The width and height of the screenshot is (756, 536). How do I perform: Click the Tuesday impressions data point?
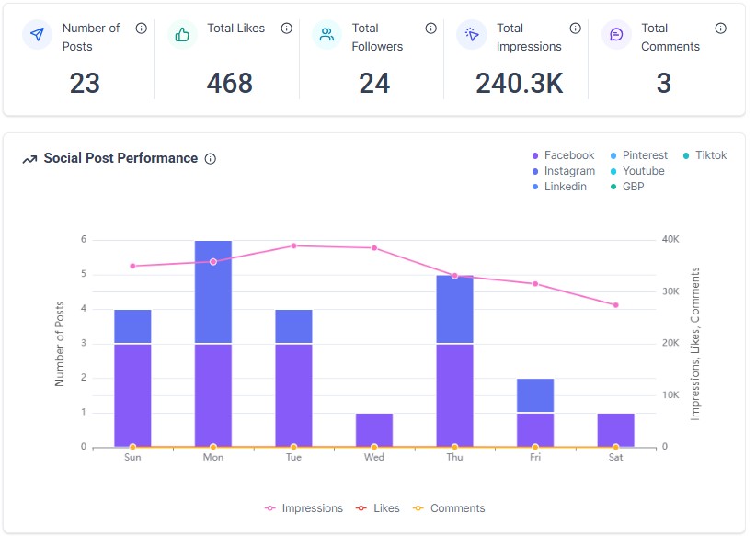(293, 245)
